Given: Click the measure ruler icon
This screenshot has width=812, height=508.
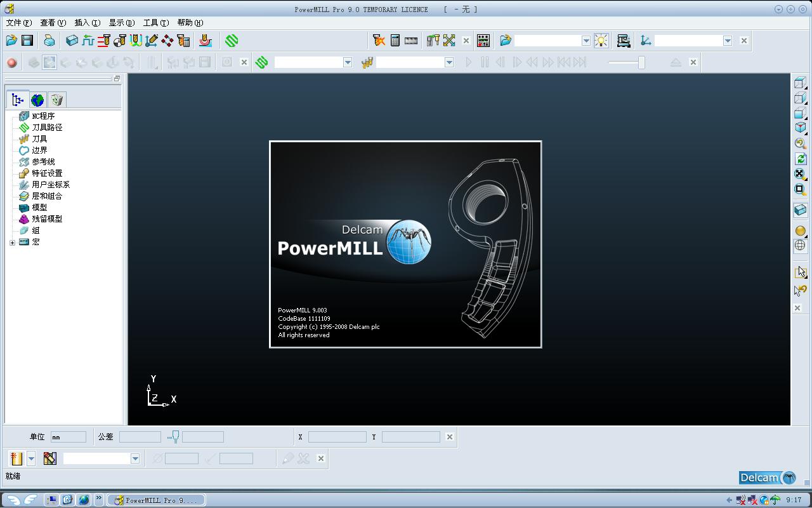Looking at the screenshot, I should [411, 41].
